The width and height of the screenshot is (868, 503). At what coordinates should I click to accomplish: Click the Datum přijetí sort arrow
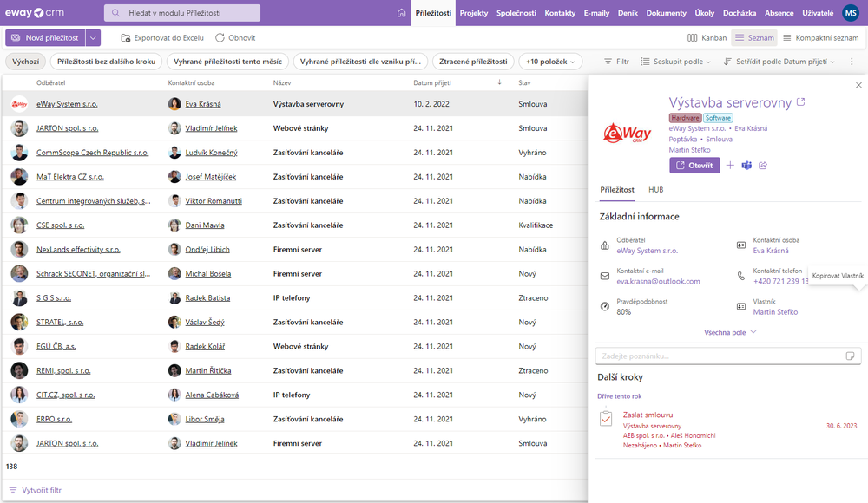tap(499, 82)
